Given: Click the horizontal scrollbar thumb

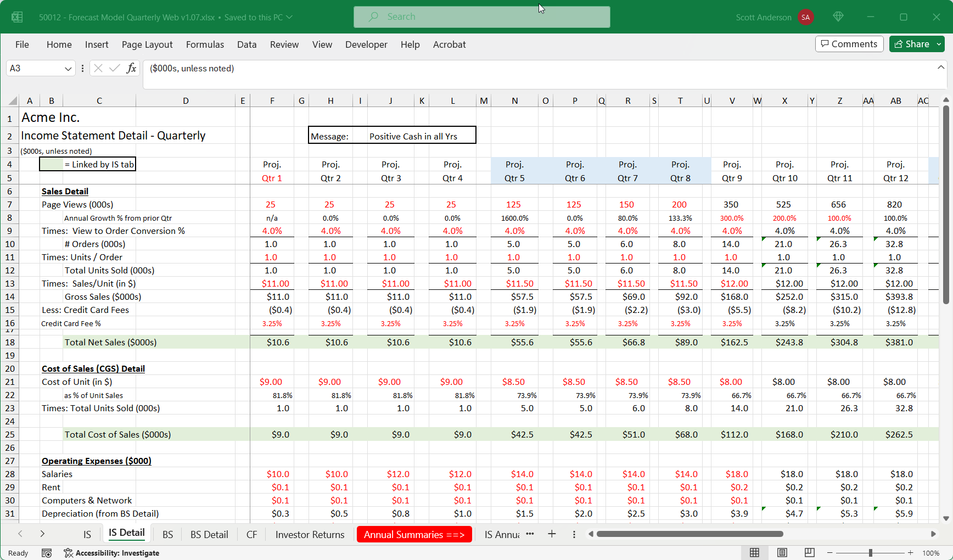Looking at the screenshot, I should 689,534.
